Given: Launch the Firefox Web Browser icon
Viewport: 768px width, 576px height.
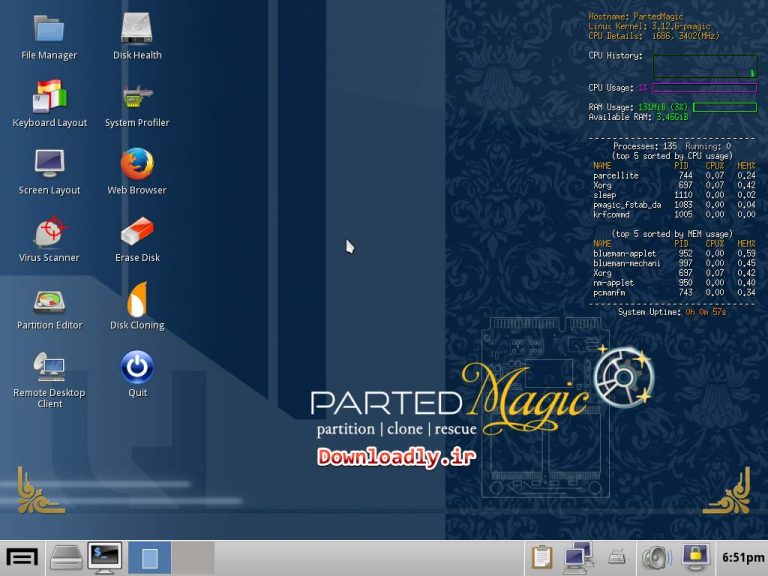Looking at the screenshot, I should (137, 164).
